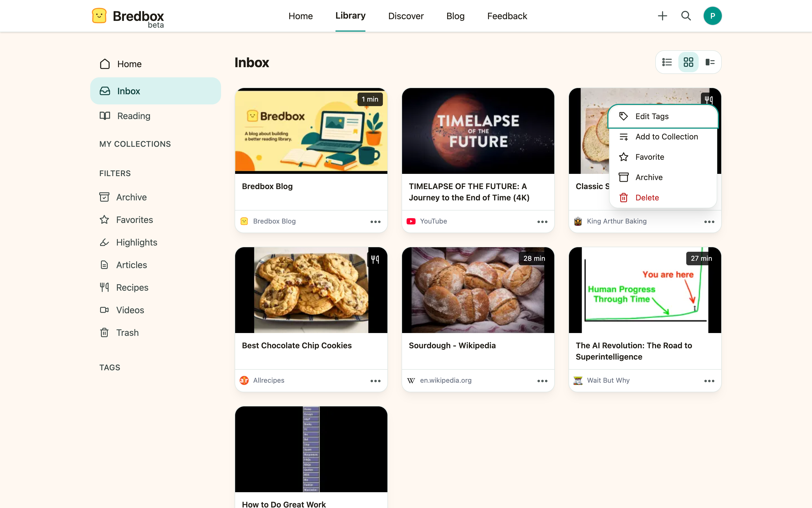Open the Library tab in top navigation

pyautogui.click(x=350, y=16)
